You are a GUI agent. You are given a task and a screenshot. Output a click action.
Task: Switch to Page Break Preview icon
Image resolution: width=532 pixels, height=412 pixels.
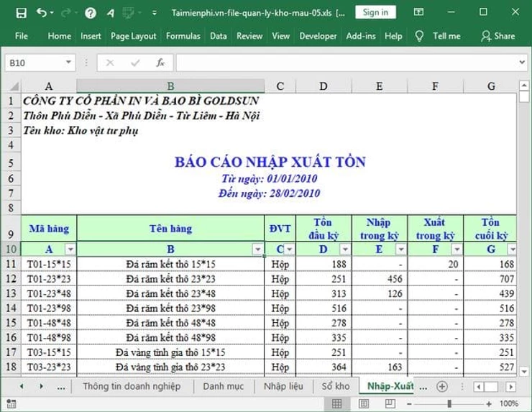pos(390,404)
